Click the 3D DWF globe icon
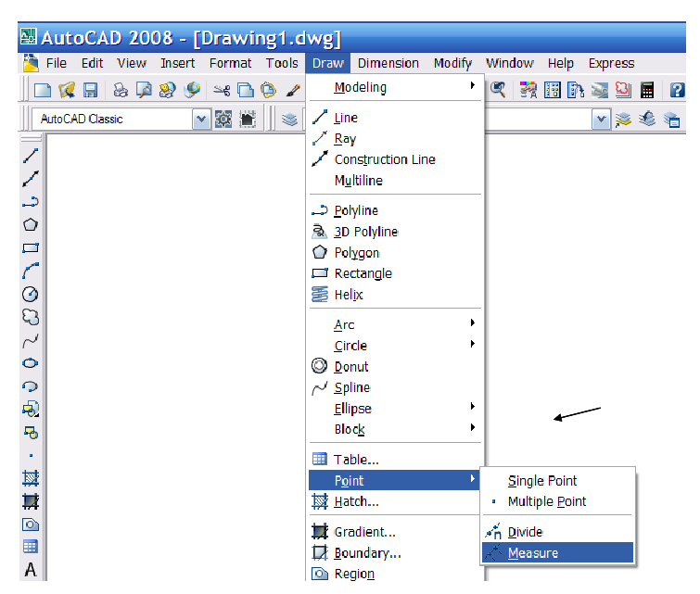This screenshot has width=700, height=594. pos(192,90)
